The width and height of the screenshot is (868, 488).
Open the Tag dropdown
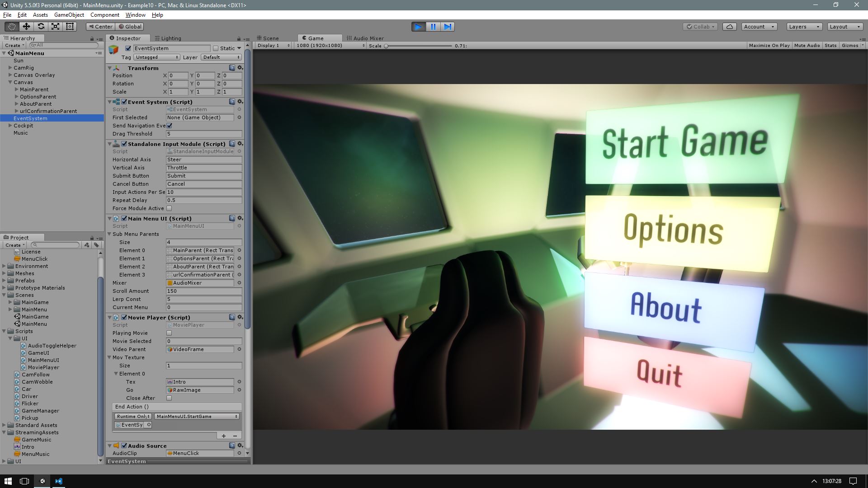[157, 57]
